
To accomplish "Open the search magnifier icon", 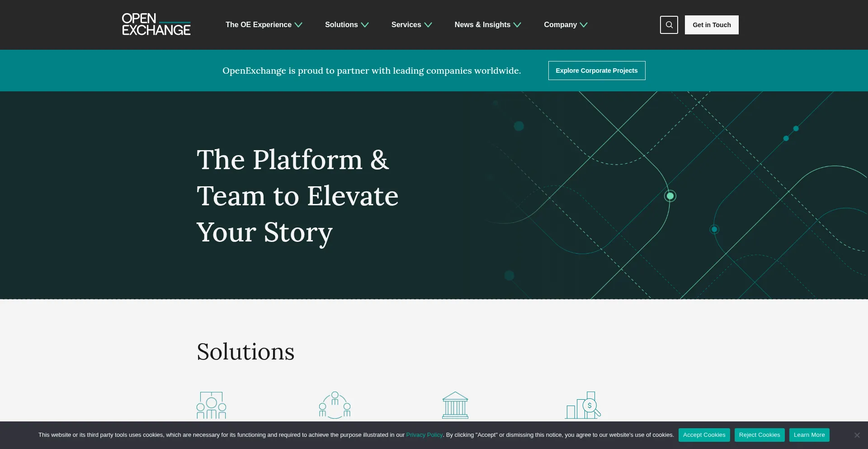I will (669, 25).
